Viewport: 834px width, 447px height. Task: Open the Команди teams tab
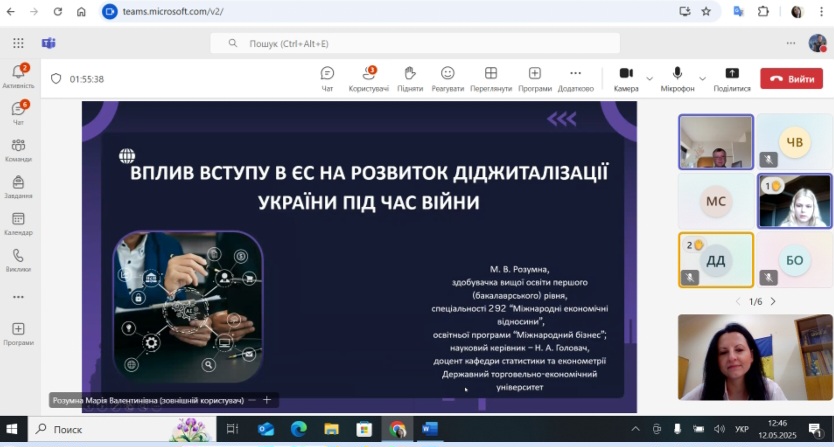[x=18, y=150]
